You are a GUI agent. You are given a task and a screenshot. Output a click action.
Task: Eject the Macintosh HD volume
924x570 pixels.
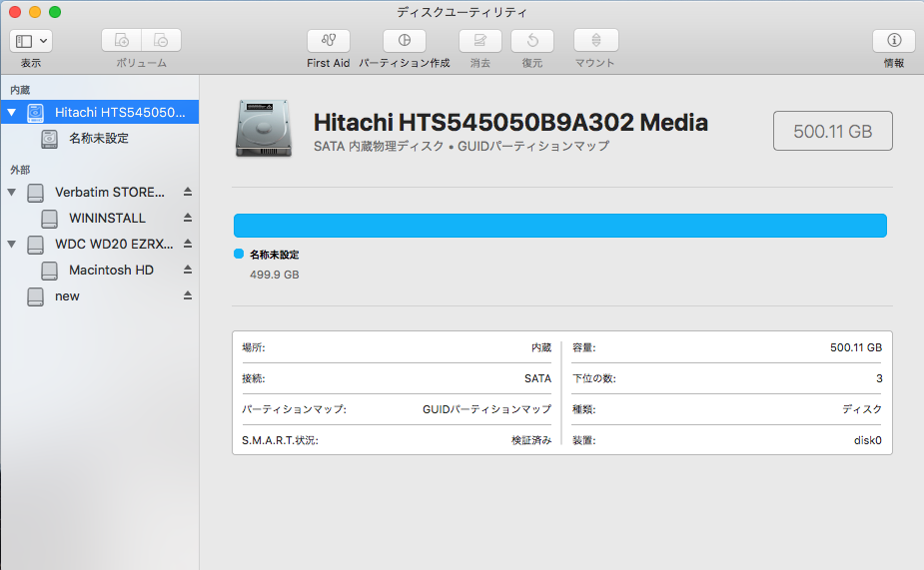[x=187, y=270]
